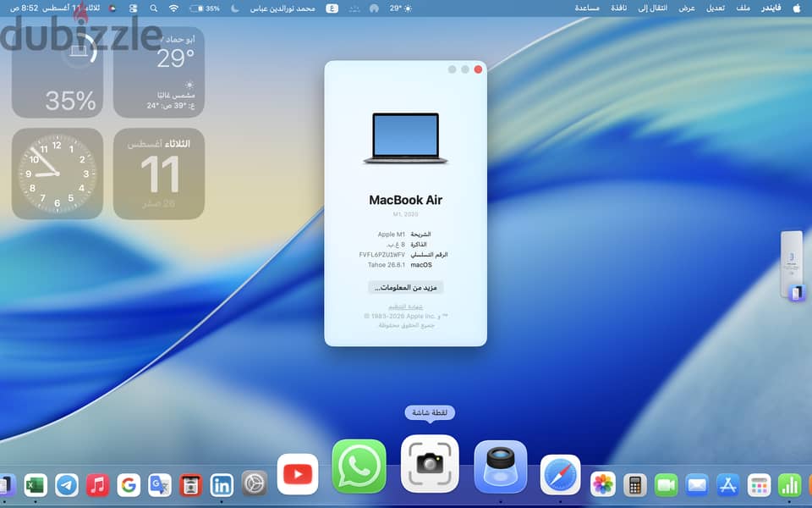Open the battery widget showing 35%
This screenshot has height=508, width=812.
point(58,72)
